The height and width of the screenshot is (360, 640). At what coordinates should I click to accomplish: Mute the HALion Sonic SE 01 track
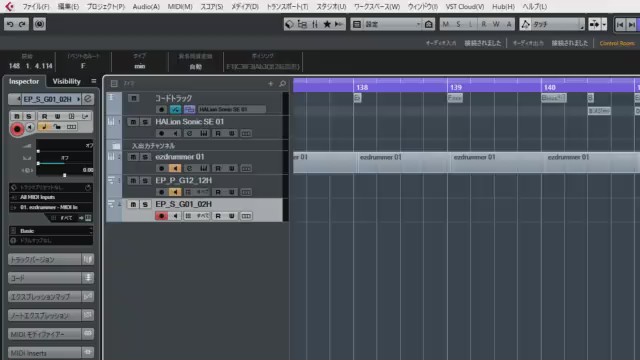click(133, 122)
